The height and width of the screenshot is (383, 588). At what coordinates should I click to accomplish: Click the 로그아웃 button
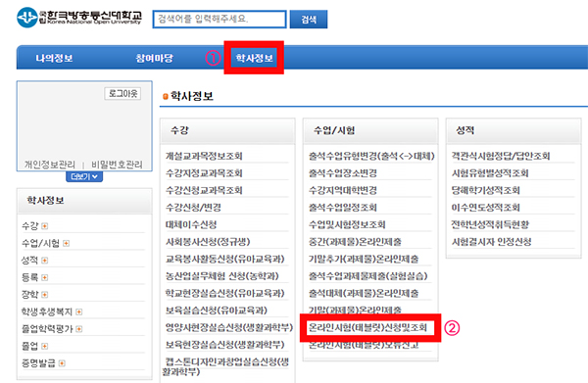coord(122,93)
